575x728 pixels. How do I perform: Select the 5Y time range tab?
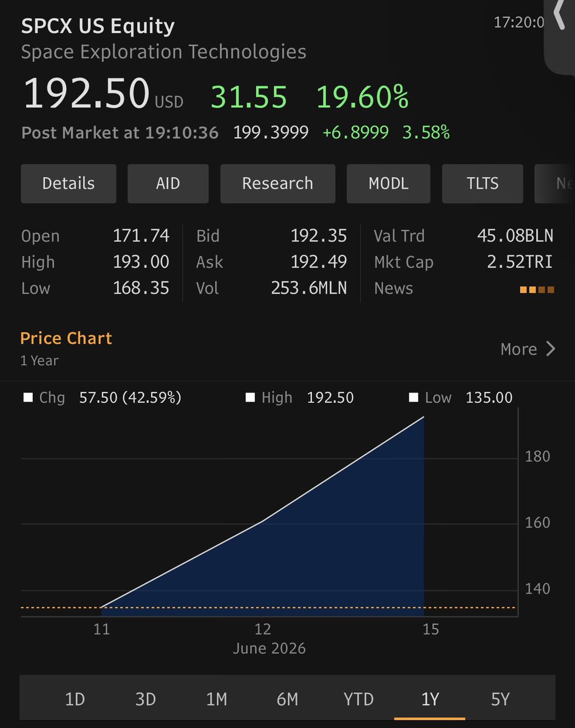(500, 699)
